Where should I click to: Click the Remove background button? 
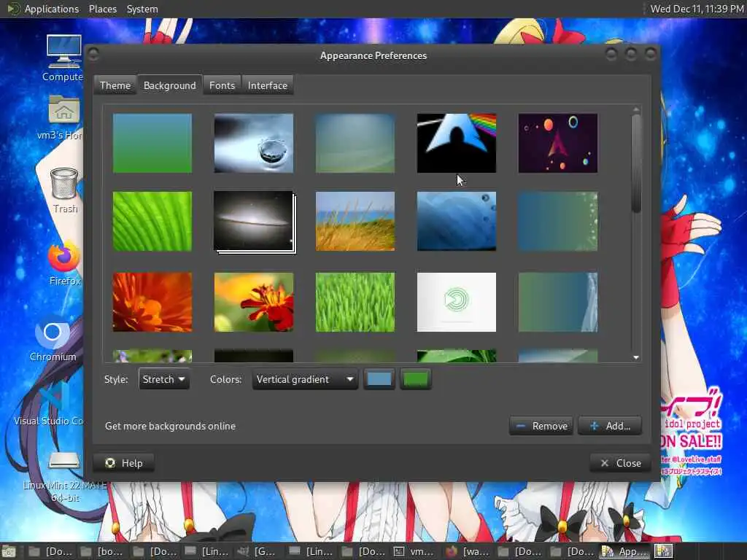tap(541, 426)
